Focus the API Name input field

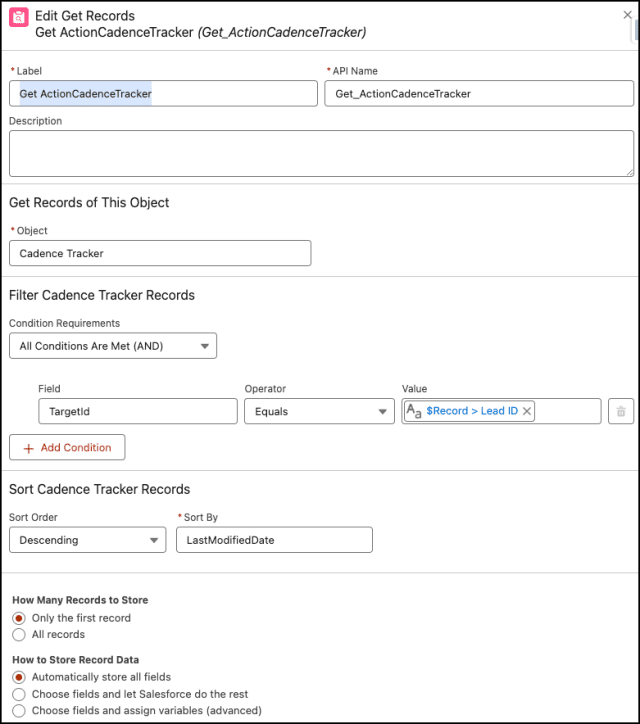(x=479, y=93)
